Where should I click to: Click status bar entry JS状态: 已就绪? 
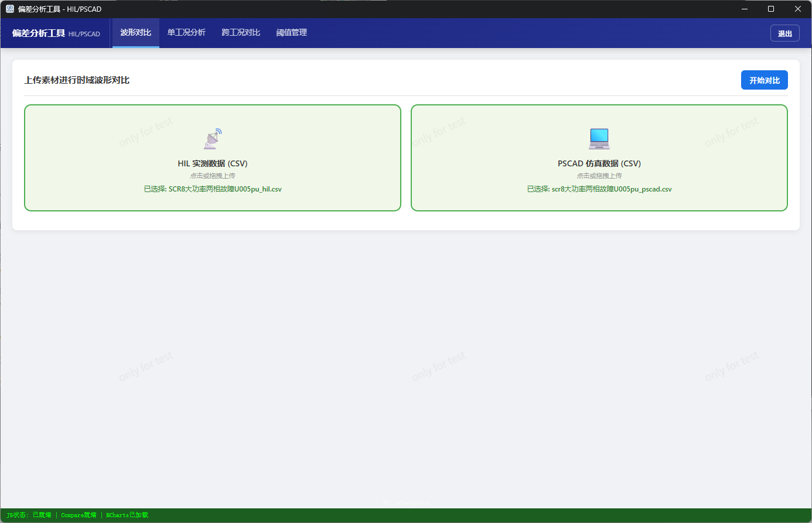point(29,515)
